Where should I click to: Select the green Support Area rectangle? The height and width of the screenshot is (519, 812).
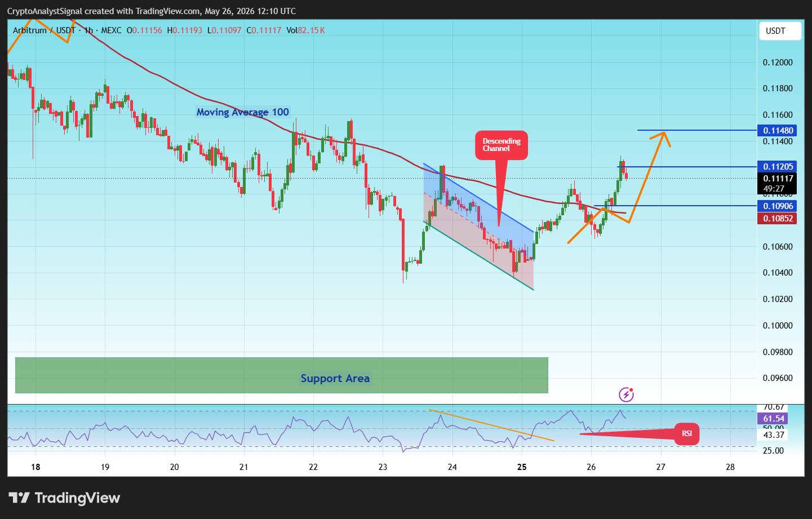282,375
